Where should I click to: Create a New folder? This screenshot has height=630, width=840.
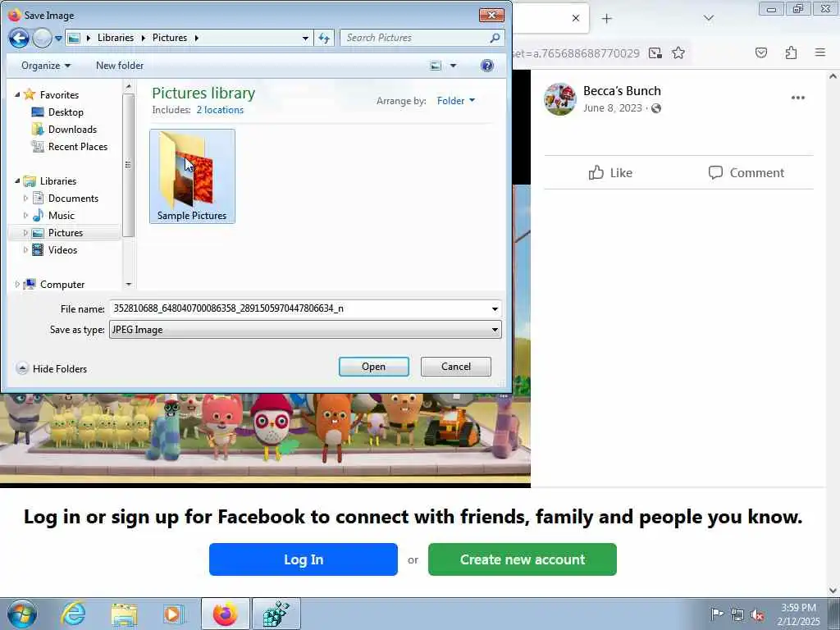pyautogui.click(x=120, y=66)
